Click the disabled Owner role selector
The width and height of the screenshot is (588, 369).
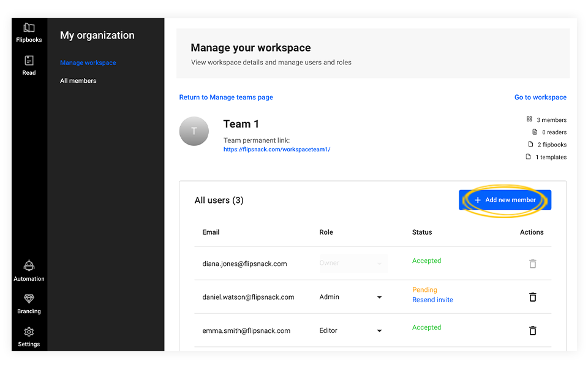(x=353, y=263)
